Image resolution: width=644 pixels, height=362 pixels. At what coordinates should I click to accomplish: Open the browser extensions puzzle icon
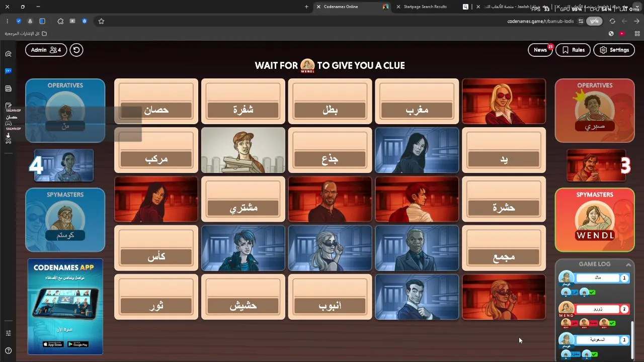(x=60, y=21)
